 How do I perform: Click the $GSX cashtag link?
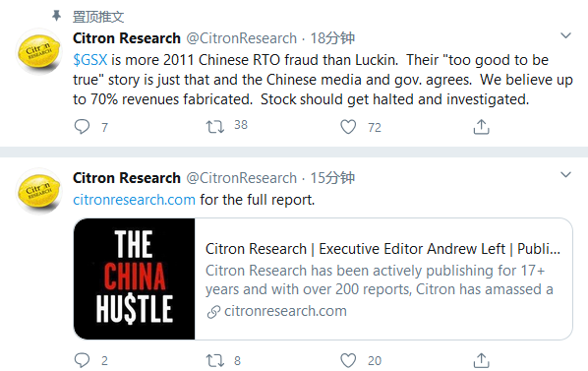pos(90,60)
